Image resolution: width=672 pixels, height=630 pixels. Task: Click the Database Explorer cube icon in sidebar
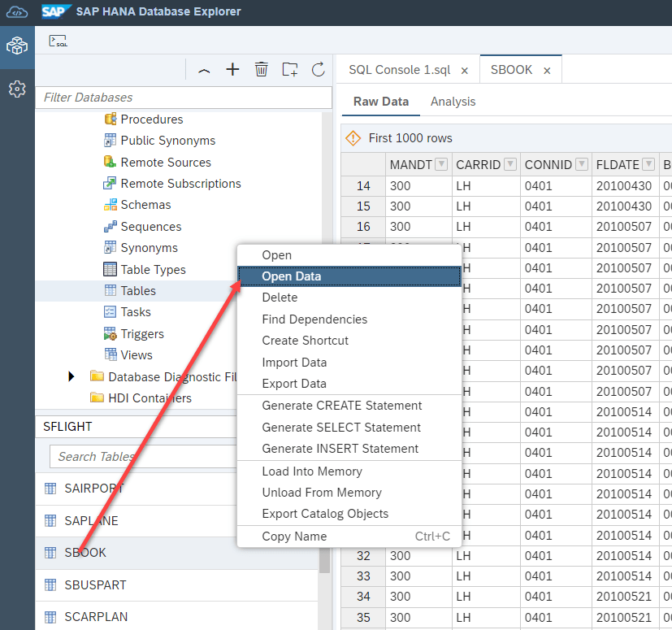click(x=16, y=46)
